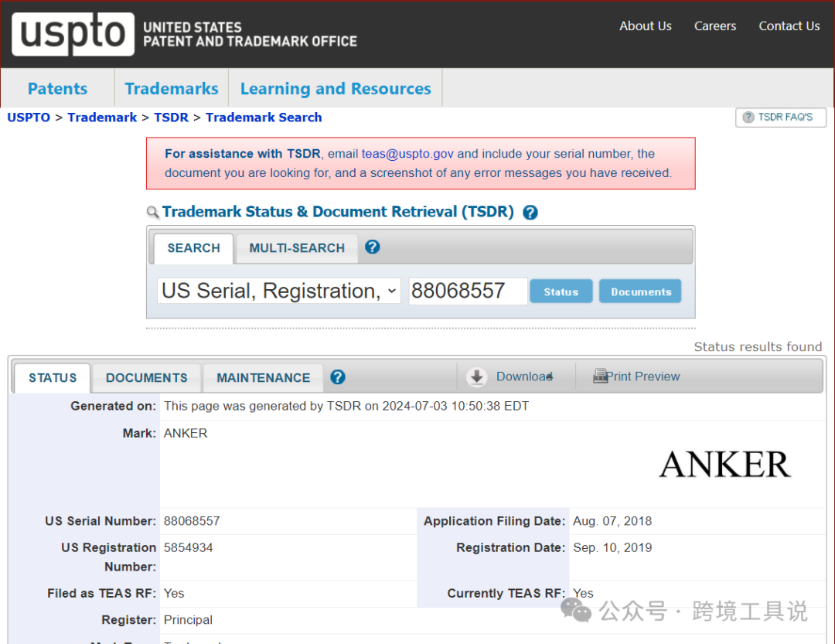Click TSDR breadcrumb link
The height and width of the screenshot is (644, 835).
point(171,118)
